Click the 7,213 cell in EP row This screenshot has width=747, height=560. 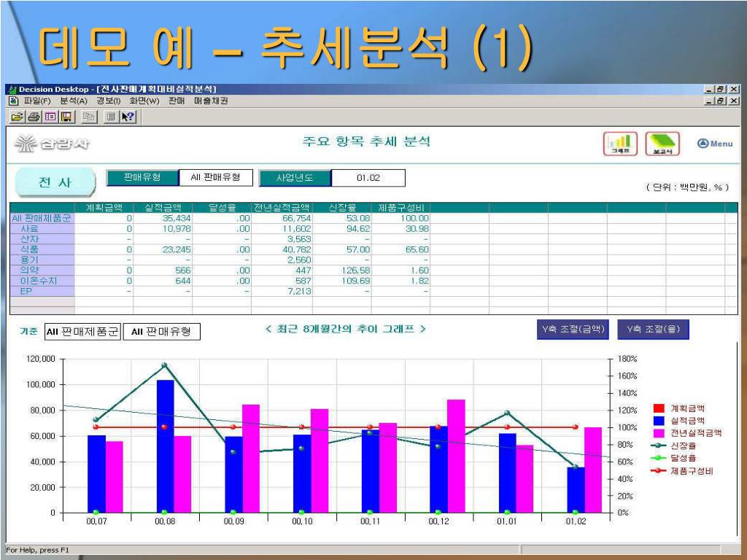pyautogui.click(x=282, y=291)
